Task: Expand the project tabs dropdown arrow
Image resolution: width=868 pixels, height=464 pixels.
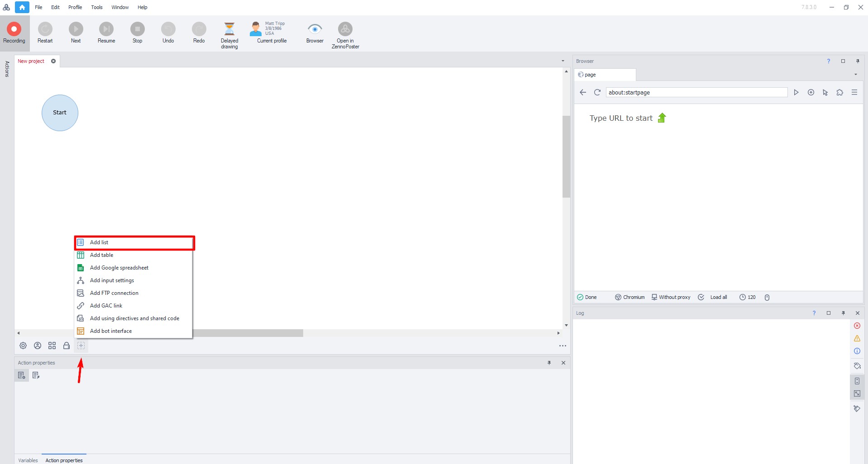Action: 563,61
